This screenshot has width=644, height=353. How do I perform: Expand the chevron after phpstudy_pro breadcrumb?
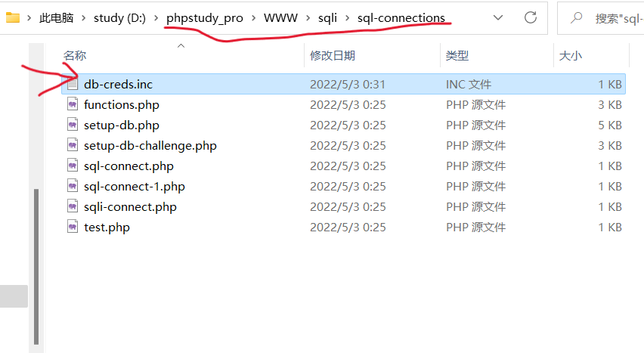tap(253, 18)
